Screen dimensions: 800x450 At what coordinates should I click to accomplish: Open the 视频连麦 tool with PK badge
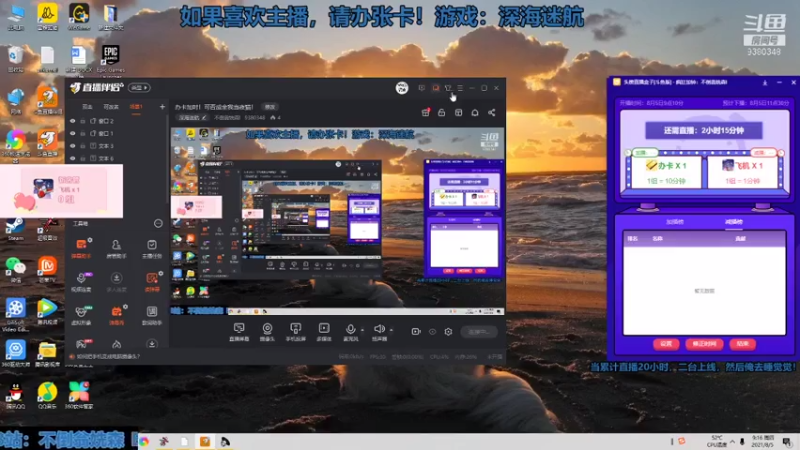pos(81,282)
